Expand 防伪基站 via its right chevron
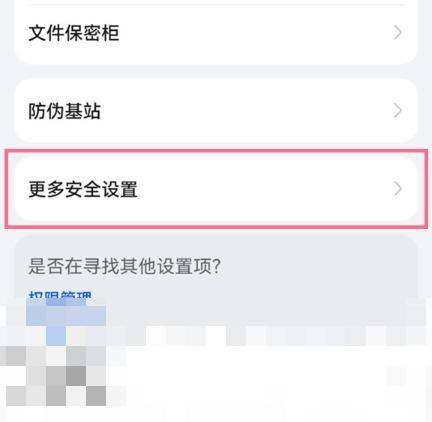This screenshot has width=432, height=422. coord(397,111)
